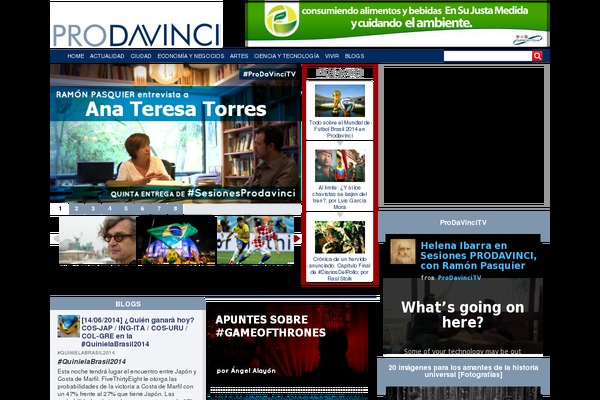Open 'Helena Ibarra en Sesiones PRODAVINCI' video title
The image size is (600, 400).
click(478, 255)
